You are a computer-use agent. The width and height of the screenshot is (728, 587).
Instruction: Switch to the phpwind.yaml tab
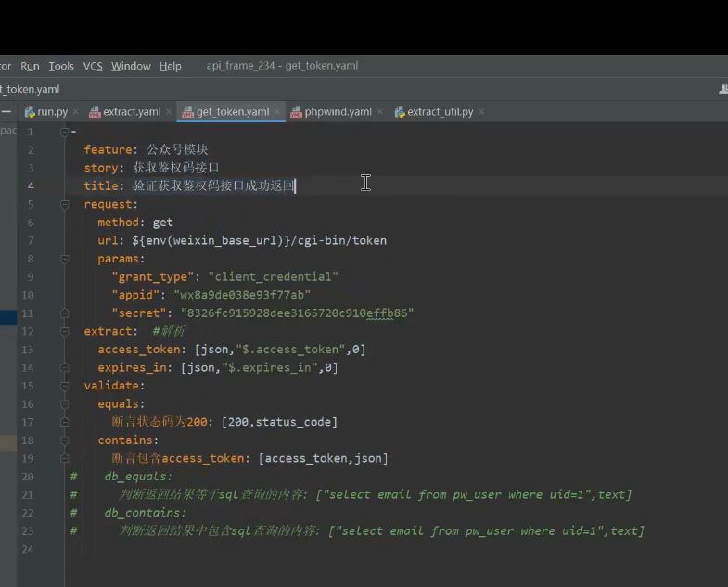coord(338,112)
